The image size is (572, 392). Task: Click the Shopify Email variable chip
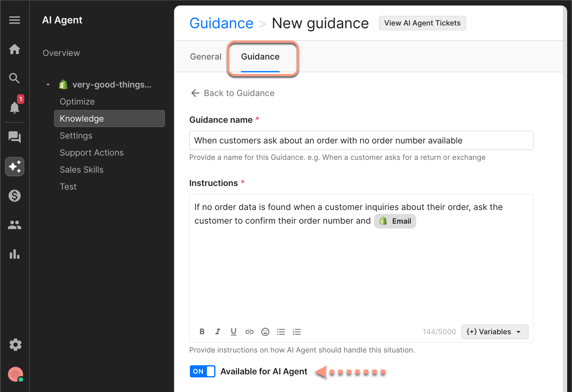pyautogui.click(x=395, y=221)
